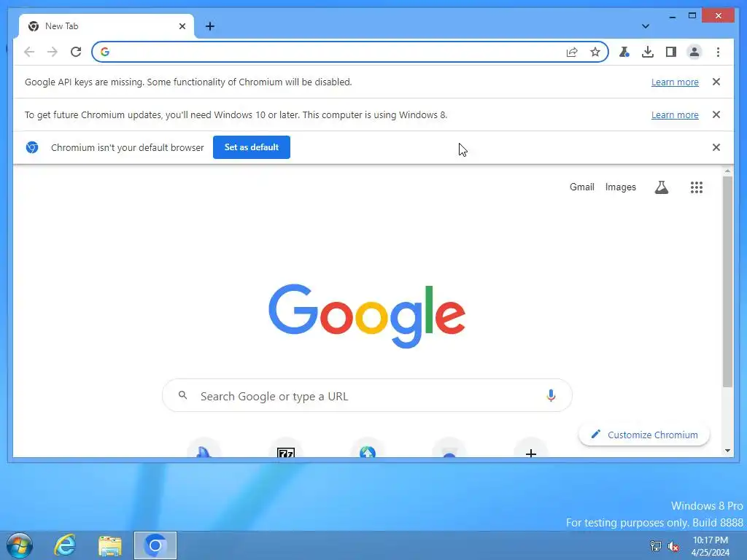Open the Google apps grid
The image size is (747, 560).
697,187
